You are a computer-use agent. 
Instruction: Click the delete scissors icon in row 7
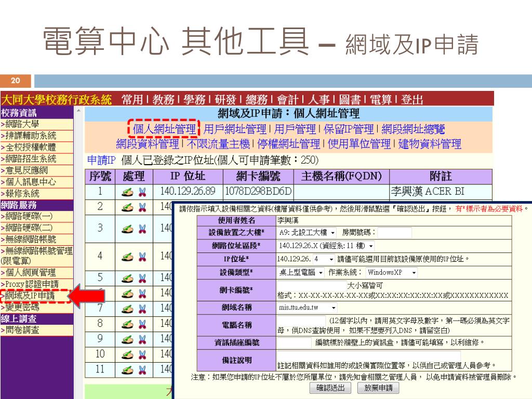[x=142, y=309]
